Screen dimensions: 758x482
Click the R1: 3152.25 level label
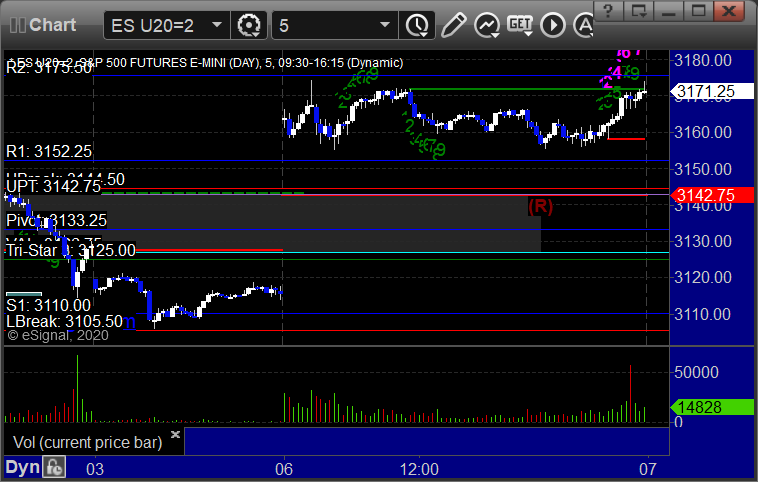tap(49, 151)
